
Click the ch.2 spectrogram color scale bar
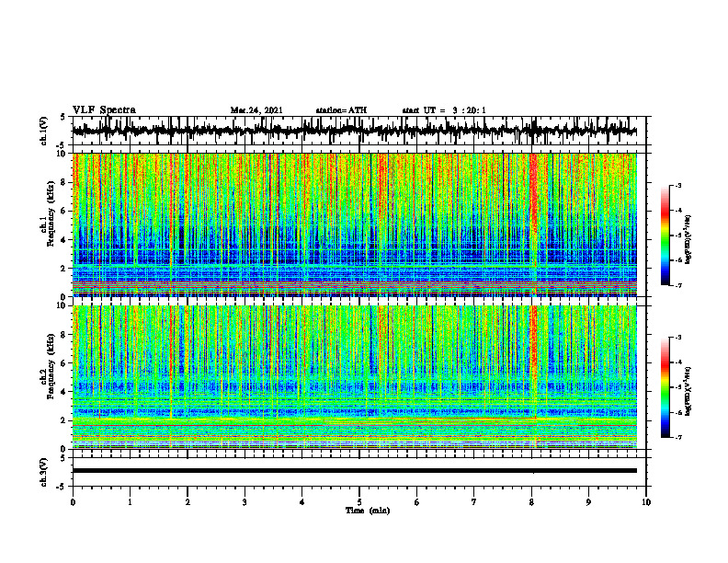[x=665, y=387]
